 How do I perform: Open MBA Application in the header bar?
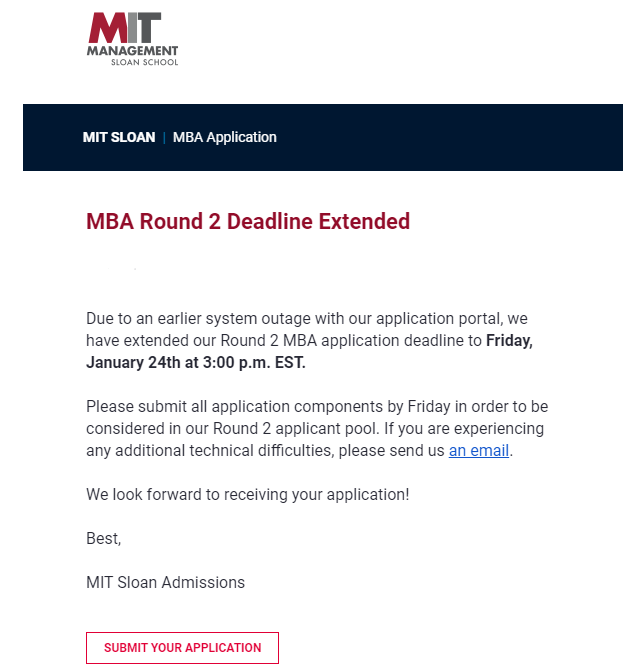point(225,137)
